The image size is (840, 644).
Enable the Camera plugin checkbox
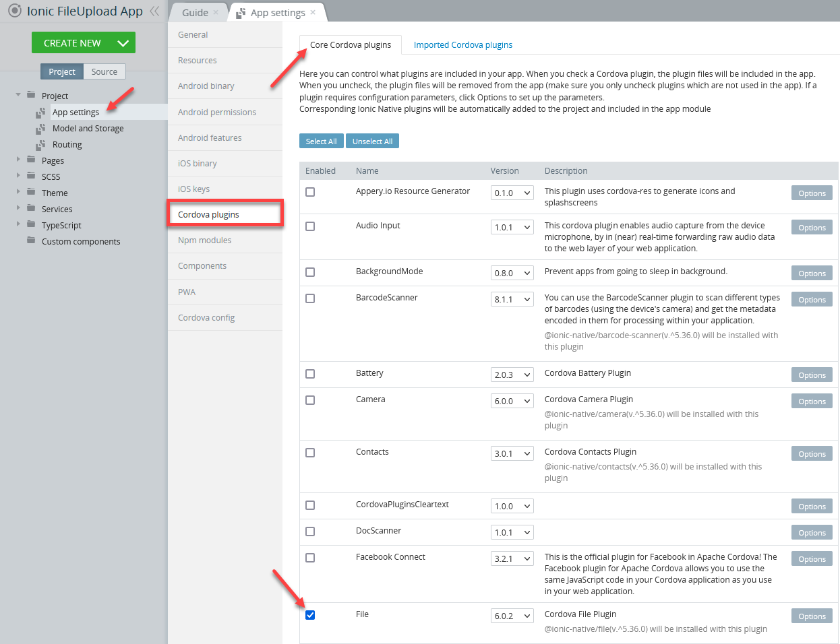(x=310, y=400)
